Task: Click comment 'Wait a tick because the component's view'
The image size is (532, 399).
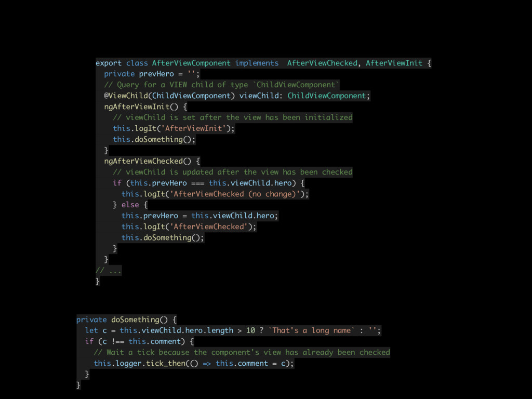Action: pos(242,352)
